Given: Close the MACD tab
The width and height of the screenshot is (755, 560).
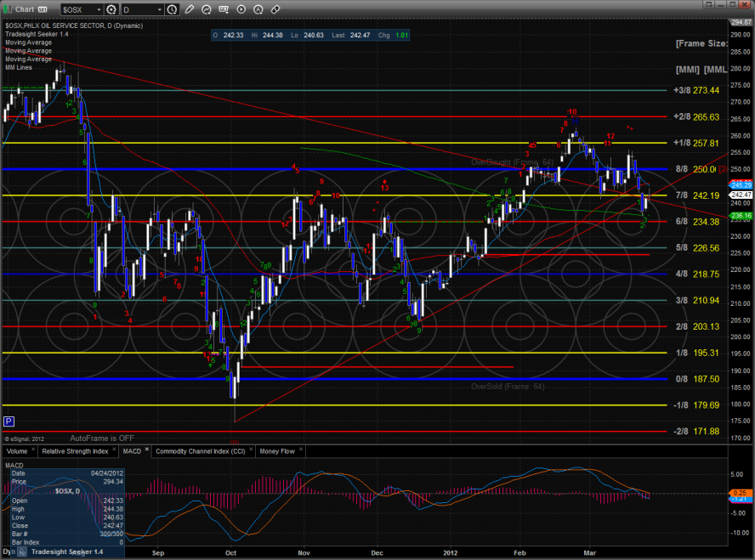Looking at the screenshot, I should (146, 448).
